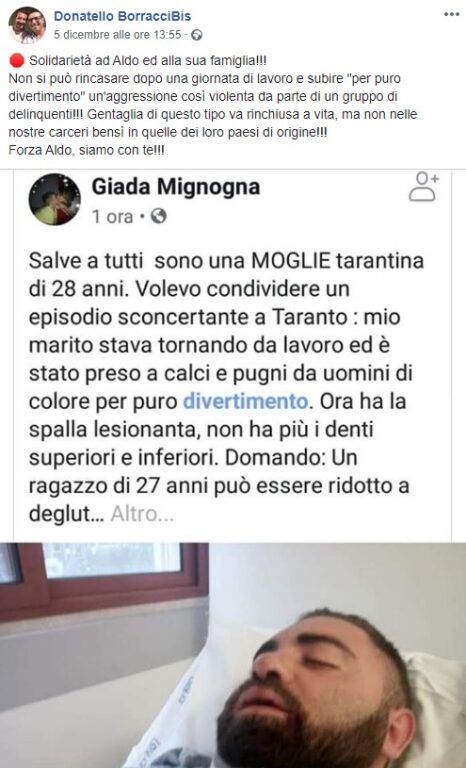Click the add friend icon beside Giada Mignogna
466x768 pixels.
(x=423, y=187)
